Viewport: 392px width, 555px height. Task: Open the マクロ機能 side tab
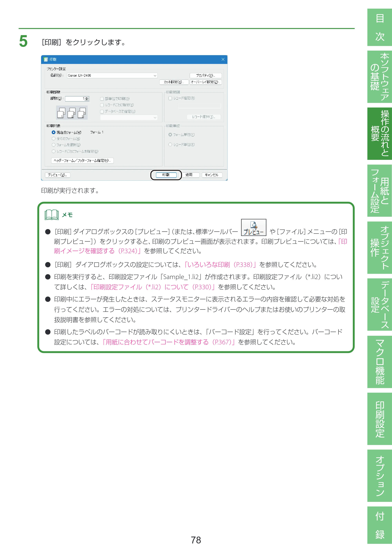click(x=379, y=362)
